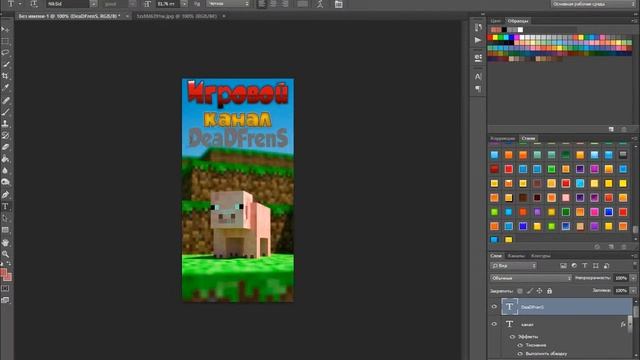Select the Zoom tool
Image resolution: width=640 pixels, height=360 pixels.
pyautogui.click(x=5, y=254)
